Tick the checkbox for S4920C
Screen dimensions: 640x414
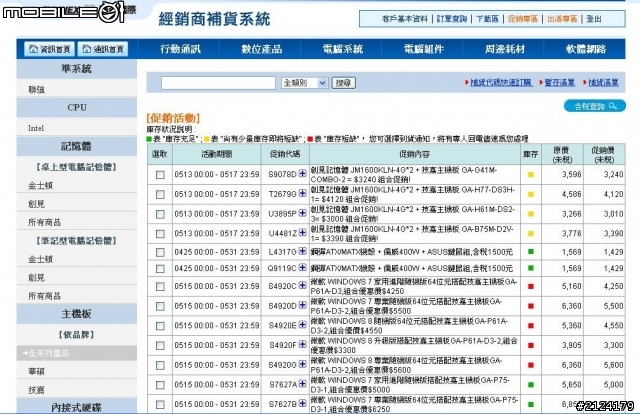click(x=160, y=287)
